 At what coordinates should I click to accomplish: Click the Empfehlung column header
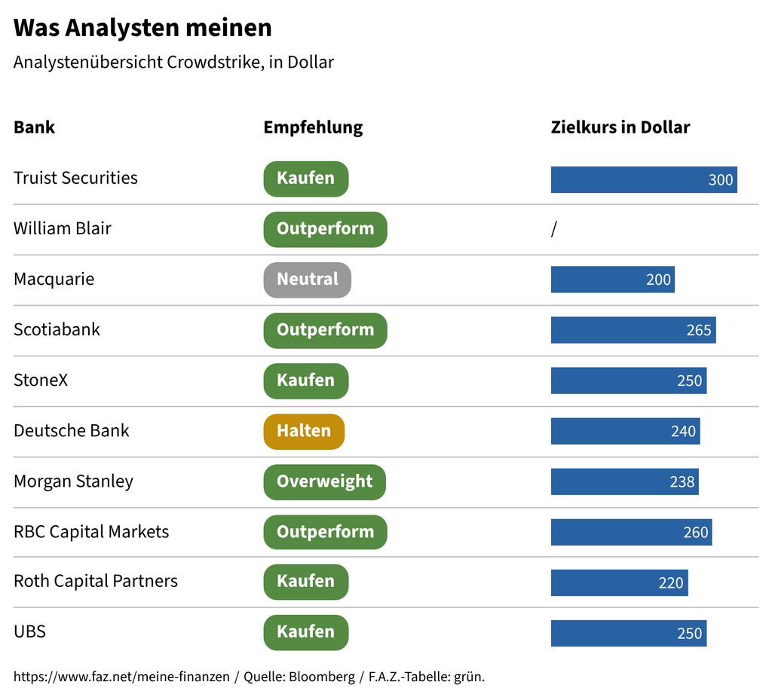tap(313, 127)
